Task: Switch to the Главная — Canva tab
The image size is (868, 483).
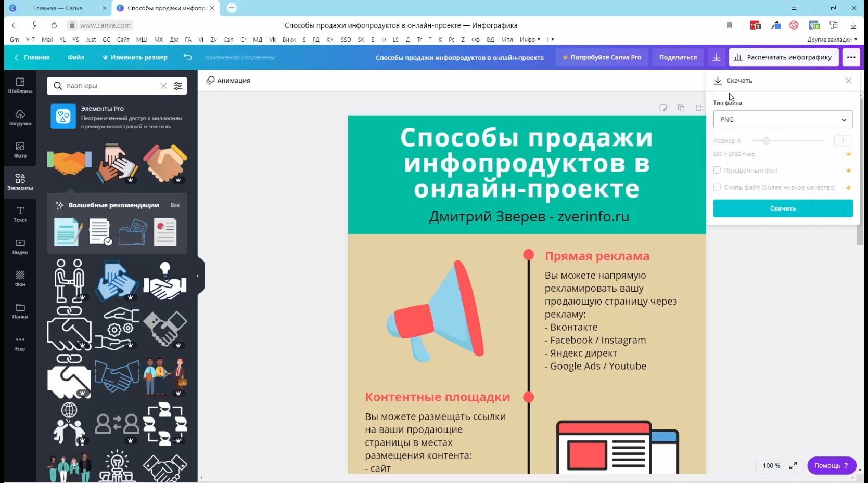Action: click(57, 8)
